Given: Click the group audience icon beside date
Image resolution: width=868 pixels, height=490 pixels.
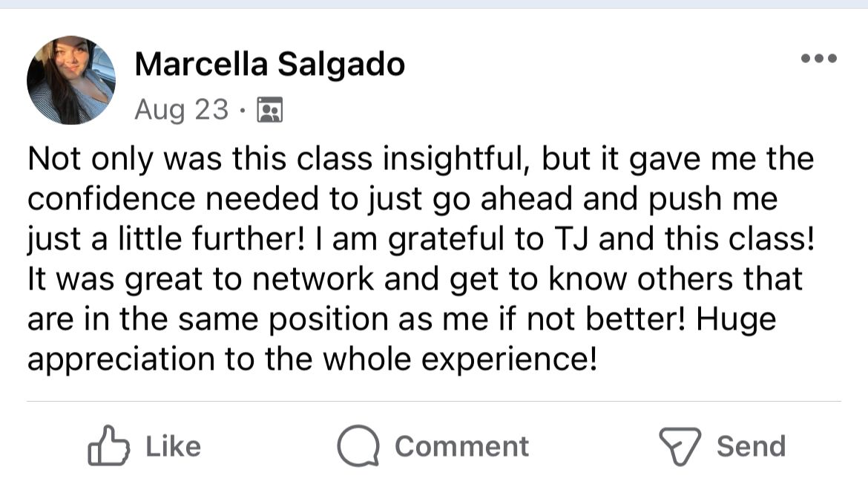Looking at the screenshot, I should point(269,111).
